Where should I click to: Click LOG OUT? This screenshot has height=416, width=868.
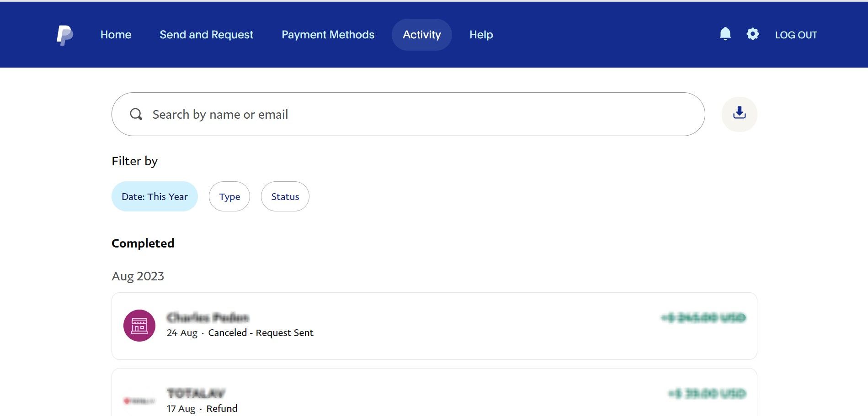click(796, 34)
